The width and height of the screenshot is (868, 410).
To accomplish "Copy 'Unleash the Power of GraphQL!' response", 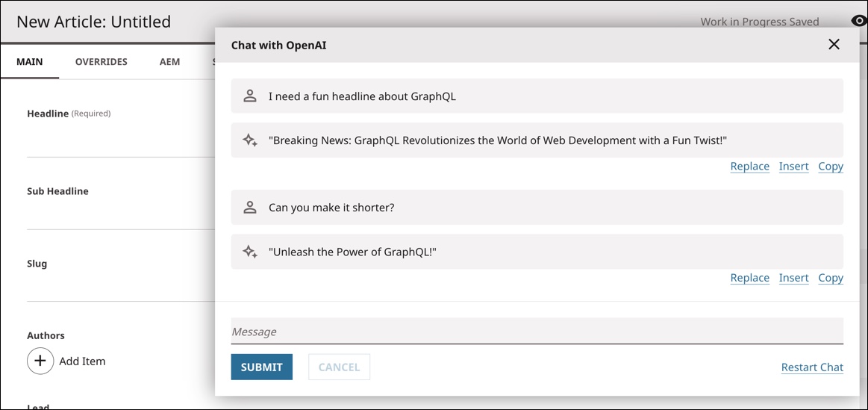I will tap(831, 278).
